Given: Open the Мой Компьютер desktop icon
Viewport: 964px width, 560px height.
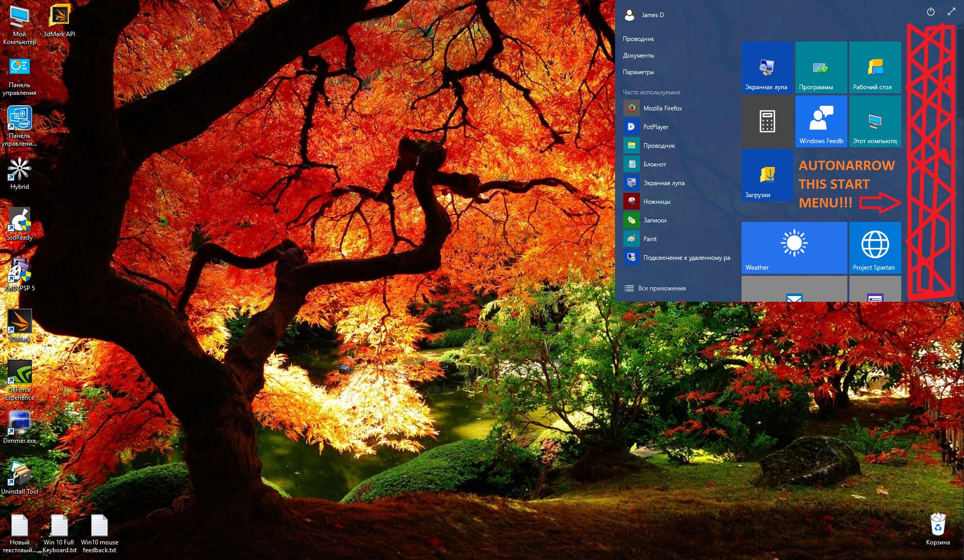Looking at the screenshot, I should [20, 25].
